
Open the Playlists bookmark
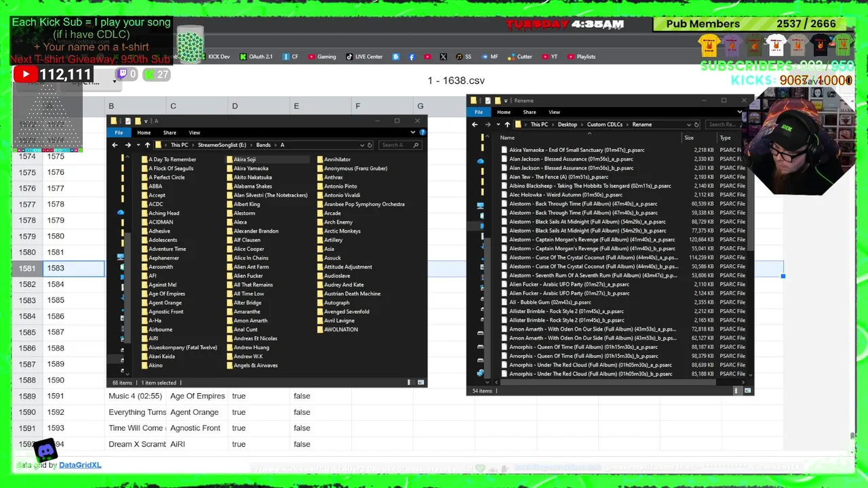[581, 57]
